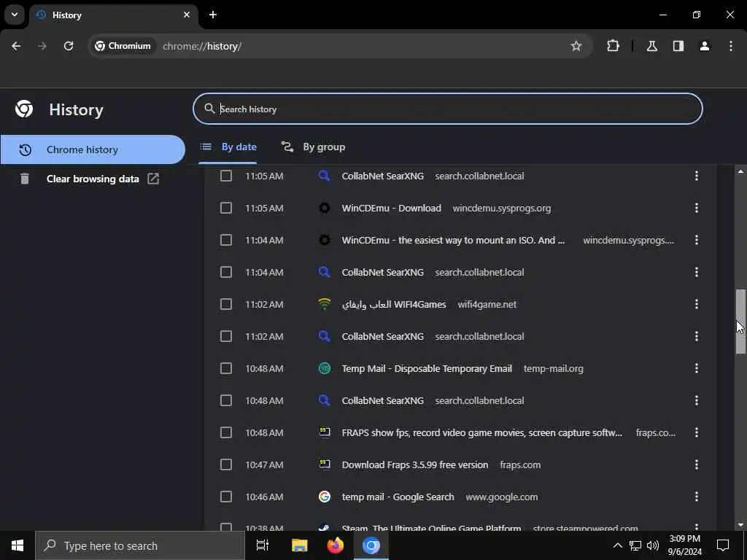Open actions menu for Temp Mail Disposable entry
The width and height of the screenshot is (747, 560).
click(697, 368)
